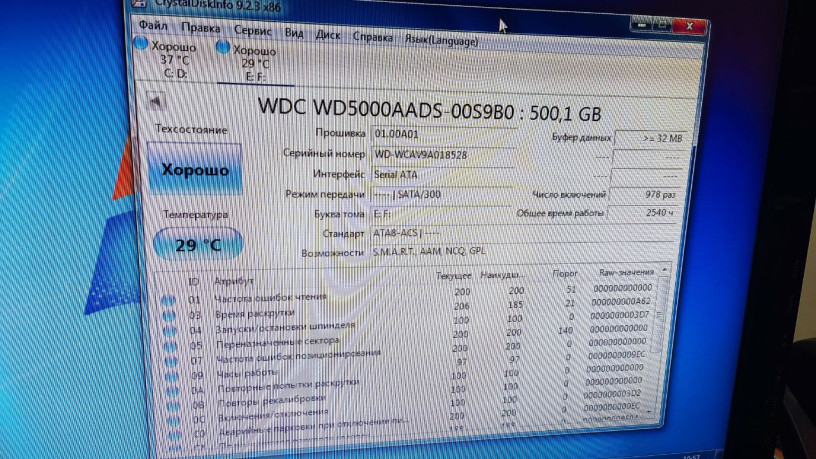
Task: Click status icon for attribute 05
Action: 171,346
